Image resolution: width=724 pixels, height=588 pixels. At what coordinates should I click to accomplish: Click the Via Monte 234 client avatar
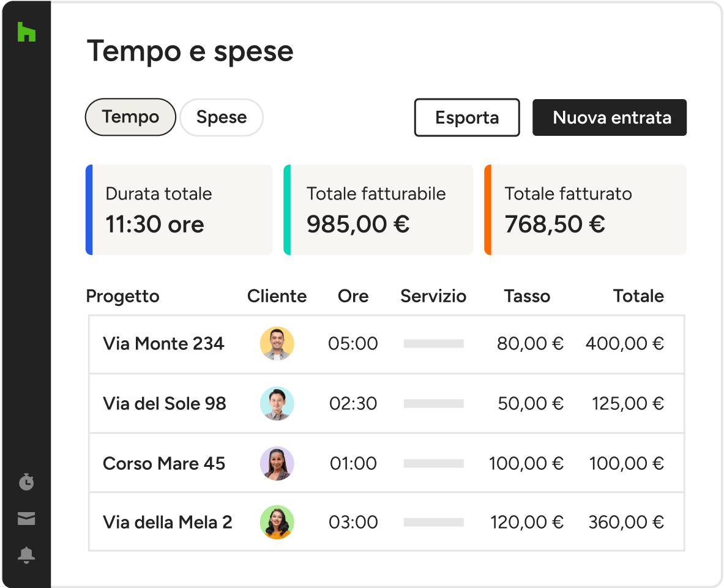[x=277, y=343]
